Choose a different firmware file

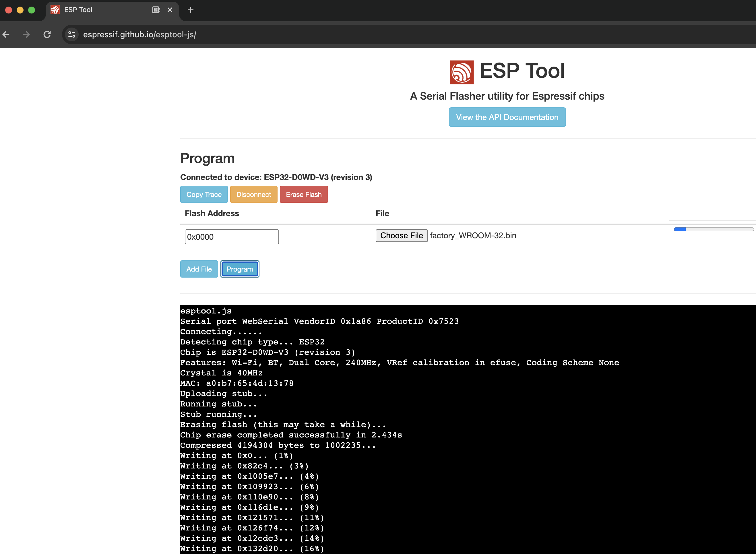tap(401, 235)
